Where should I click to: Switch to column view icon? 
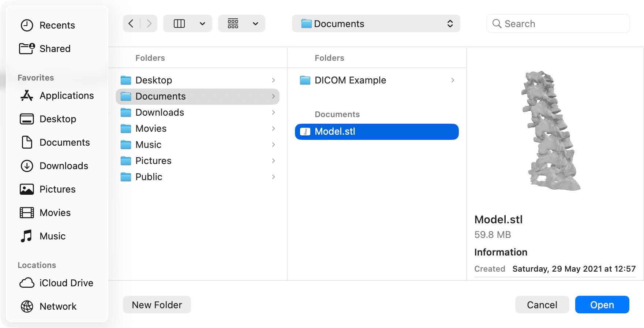179,24
